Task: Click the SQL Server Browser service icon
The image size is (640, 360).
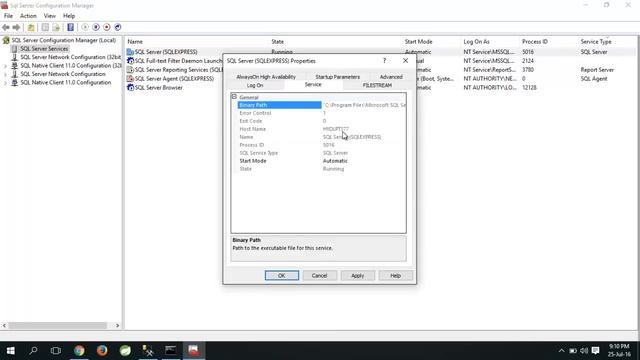Action: point(130,88)
